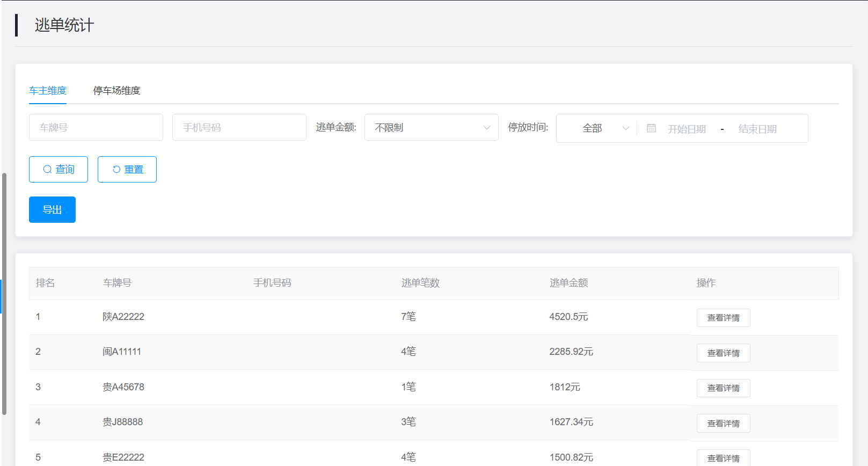This screenshot has width=868, height=466.
Task: Switch to the 停车场维度 tab
Action: (116, 91)
